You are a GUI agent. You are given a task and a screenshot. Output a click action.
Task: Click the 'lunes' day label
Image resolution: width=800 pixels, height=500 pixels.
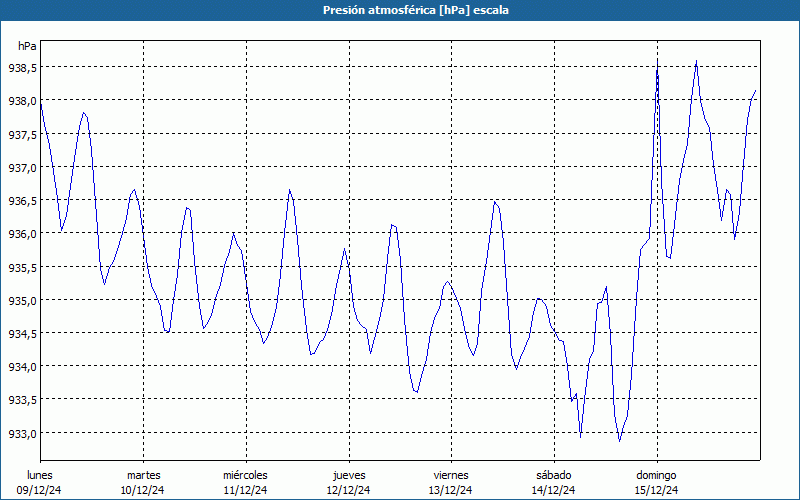coord(40,475)
